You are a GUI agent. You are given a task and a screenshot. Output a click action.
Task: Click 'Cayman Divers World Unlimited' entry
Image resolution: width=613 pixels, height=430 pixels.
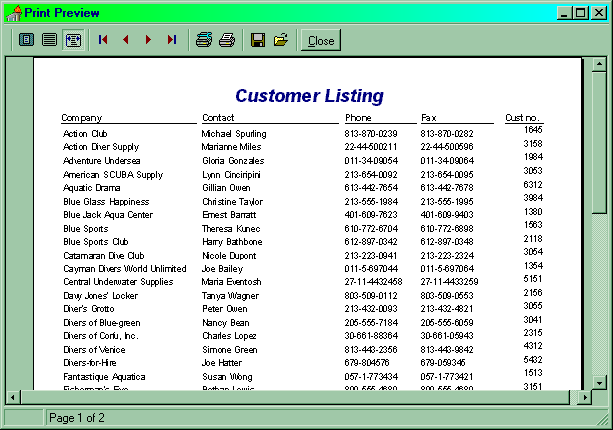coord(125,269)
